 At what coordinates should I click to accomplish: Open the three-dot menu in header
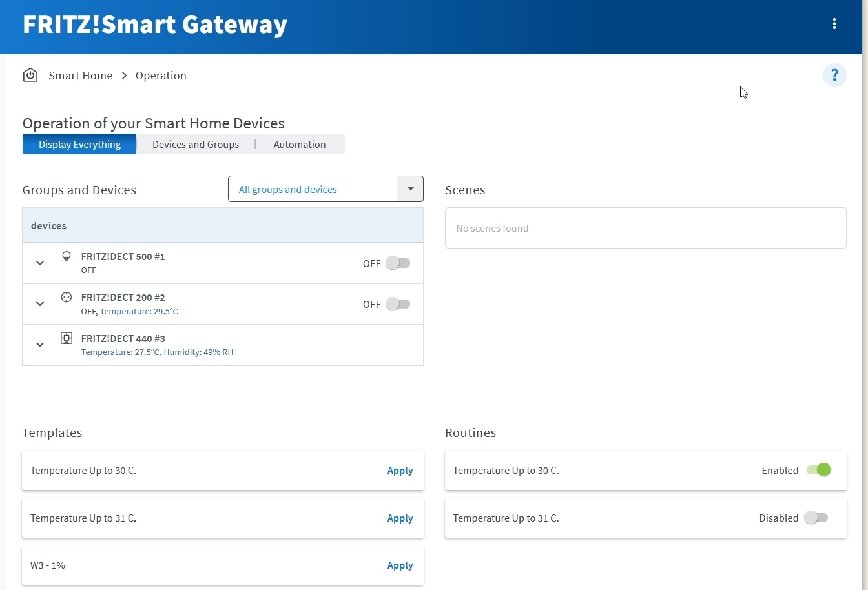coord(834,24)
